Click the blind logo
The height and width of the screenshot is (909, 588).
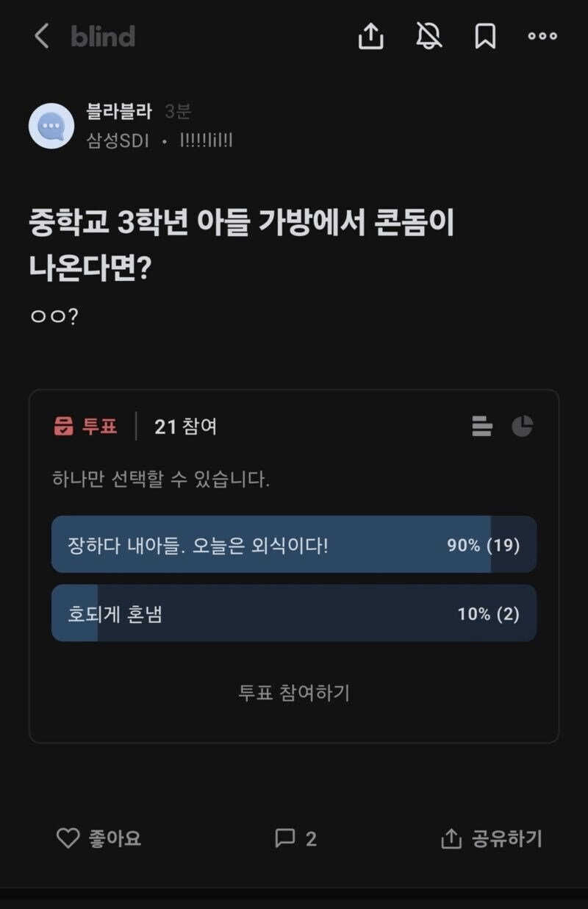coord(103,36)
